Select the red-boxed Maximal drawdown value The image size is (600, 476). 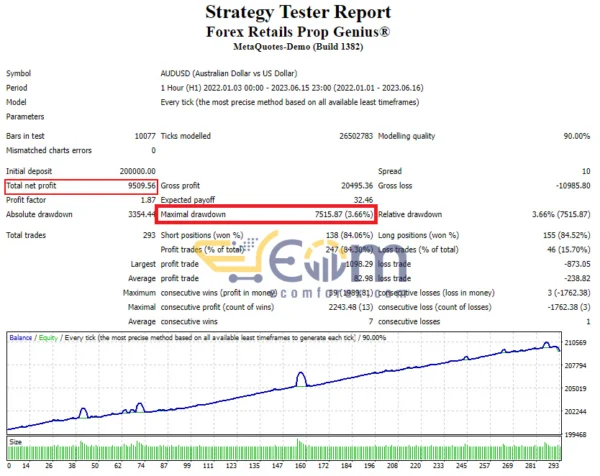point(337,214)
